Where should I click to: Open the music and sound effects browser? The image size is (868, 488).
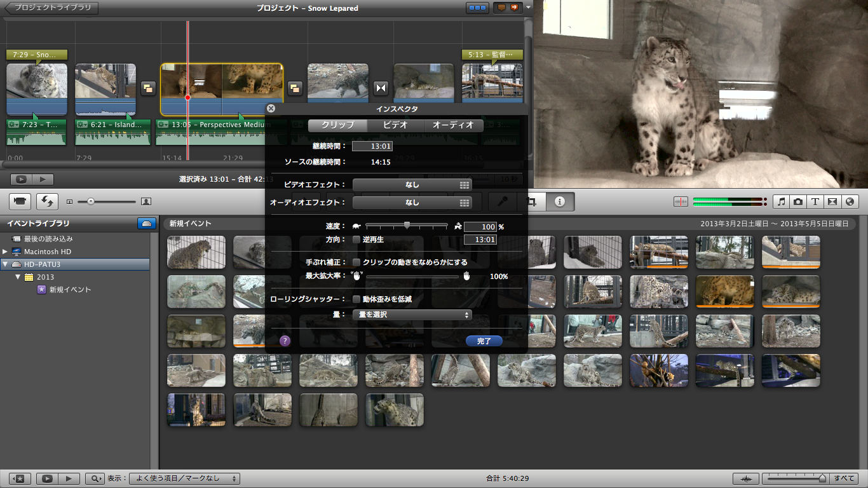pyautogui.click(x=782, y=201)
